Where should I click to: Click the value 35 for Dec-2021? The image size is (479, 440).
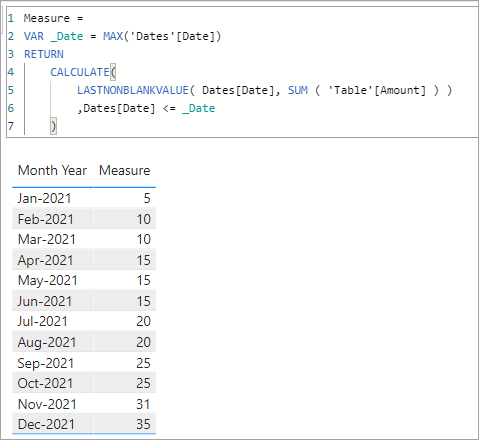coord(144,424)
